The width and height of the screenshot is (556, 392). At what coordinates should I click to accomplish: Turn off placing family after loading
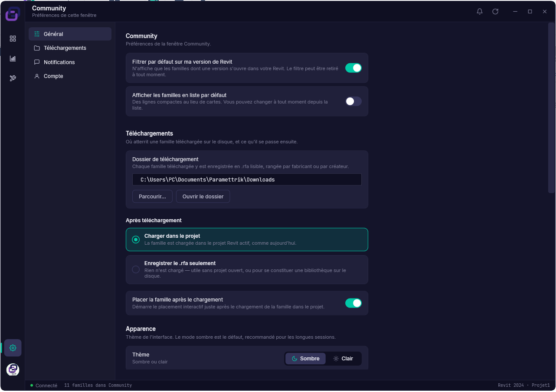[353, 303]
